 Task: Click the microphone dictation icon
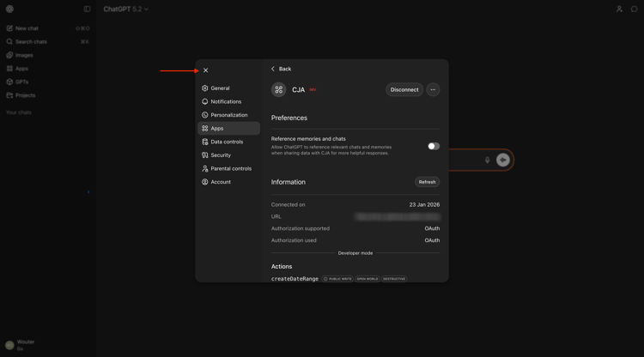click(x=487, y=160)
